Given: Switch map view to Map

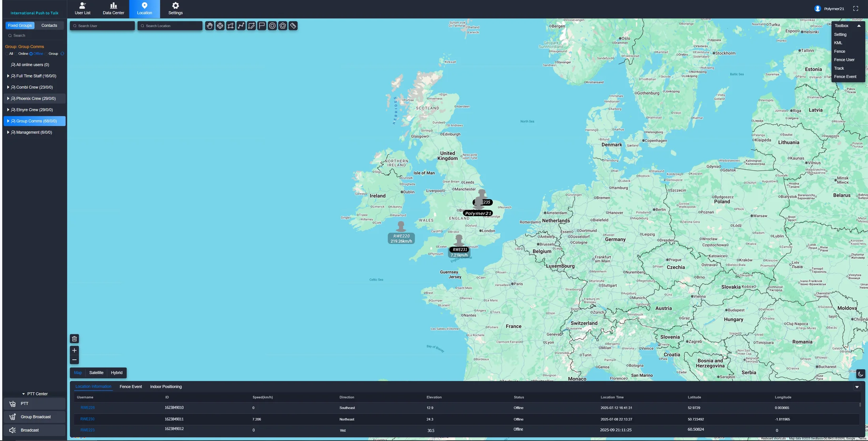Looking at the screenshot, I should pyautogui.click(x=78, y=373).
